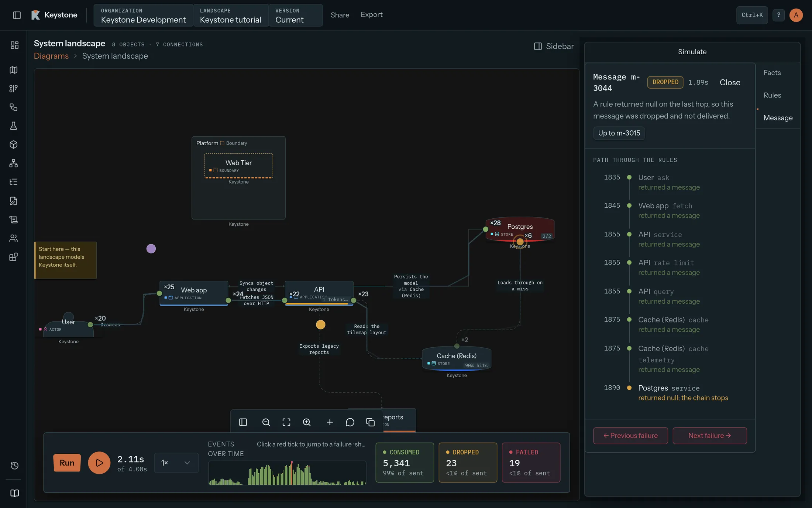Viewport: 812px width, 508px height.
Task: Click the Up to m-3015 button
Action: click(619, 133)
